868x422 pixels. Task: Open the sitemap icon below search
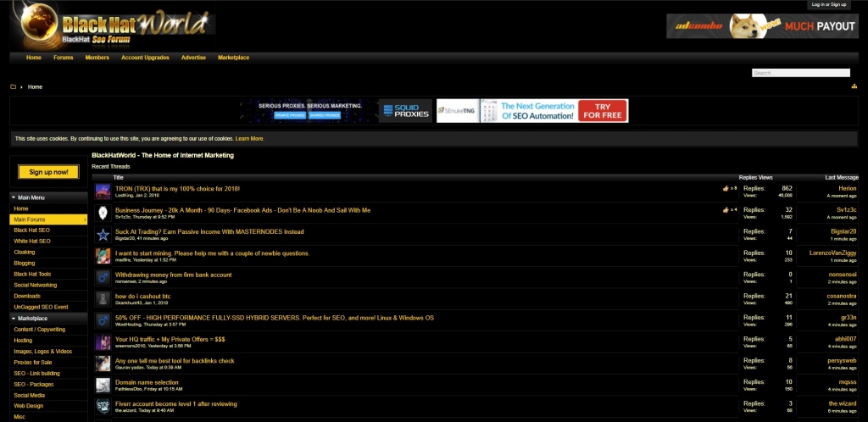tap(853, 86)
